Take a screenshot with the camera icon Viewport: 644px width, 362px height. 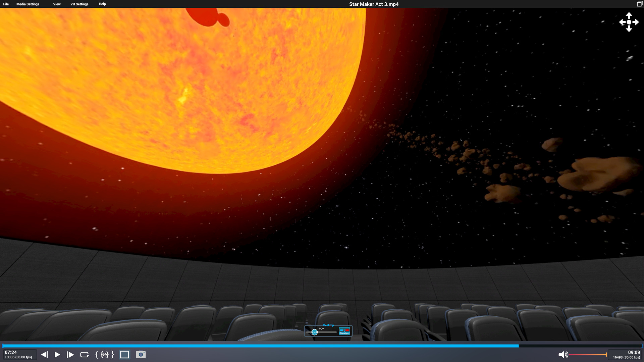(141, 355)
